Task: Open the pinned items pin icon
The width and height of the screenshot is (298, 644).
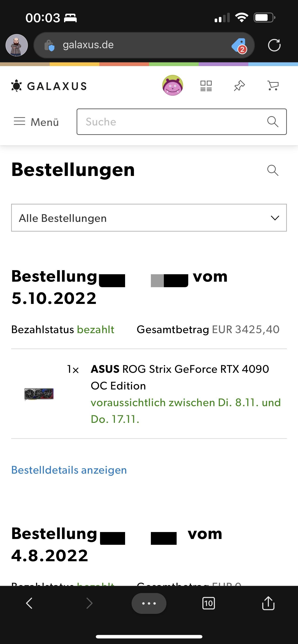Action: pos(239,86)
